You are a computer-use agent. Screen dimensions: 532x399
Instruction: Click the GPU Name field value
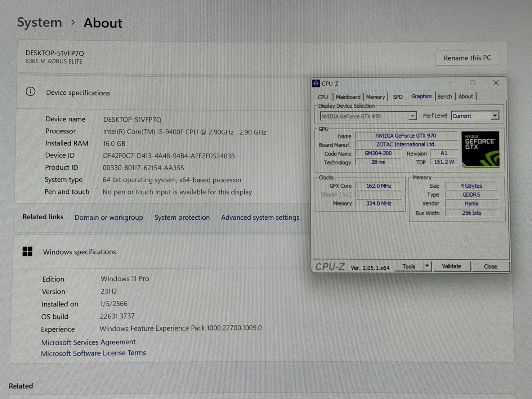(x=406, y=136)
